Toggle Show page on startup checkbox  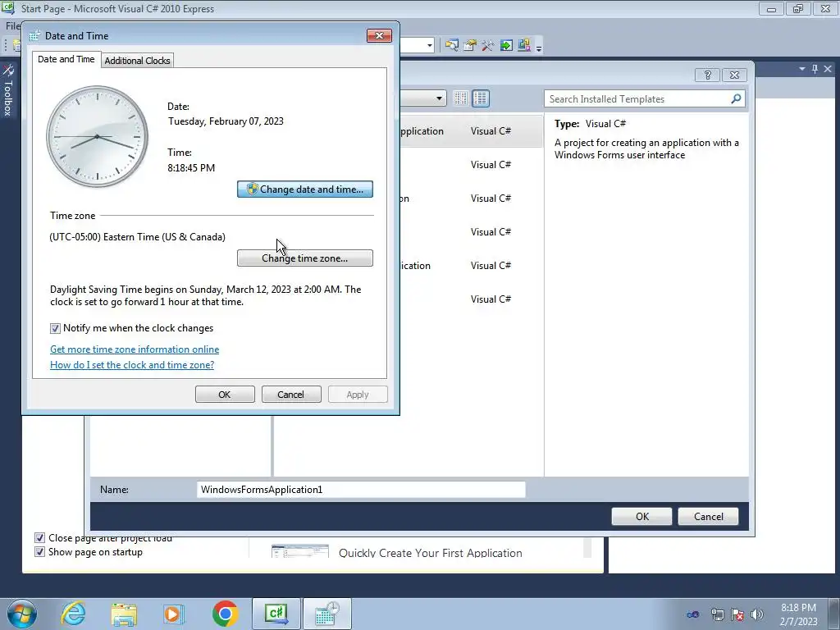point(39,552)
